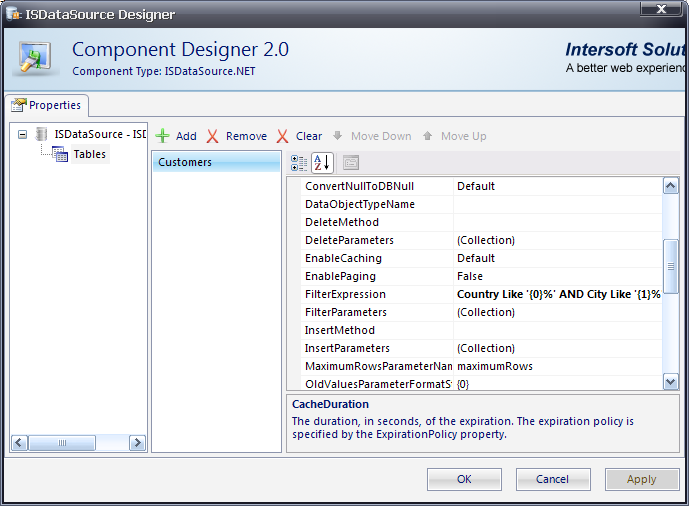This screenshot has width=689, height=506.
Task: Click the EnableCaching Default value
Action: [558, 258]
